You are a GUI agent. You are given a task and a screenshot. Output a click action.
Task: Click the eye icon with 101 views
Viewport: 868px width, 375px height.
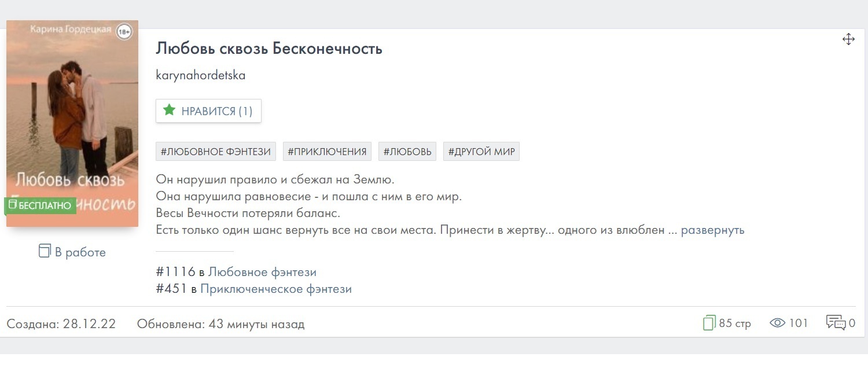coord(775,323)
